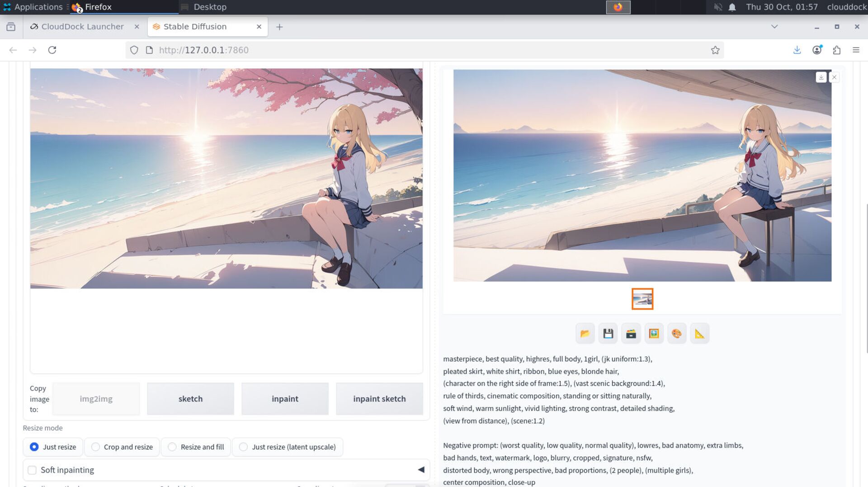Image resolution: width=868 pixels, height=487 pixels.
Task: Bookmark this page with star icon
Action: pos(715,50)
